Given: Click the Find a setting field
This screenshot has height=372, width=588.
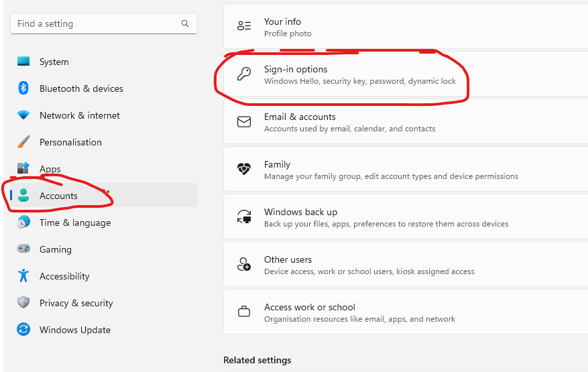Looking at the screenshot, I should pyautogui.click(x=104, y=23).
